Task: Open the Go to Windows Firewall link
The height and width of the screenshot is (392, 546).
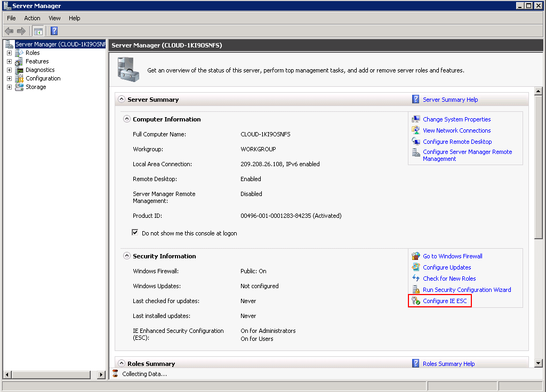Action: click(452, 256)
